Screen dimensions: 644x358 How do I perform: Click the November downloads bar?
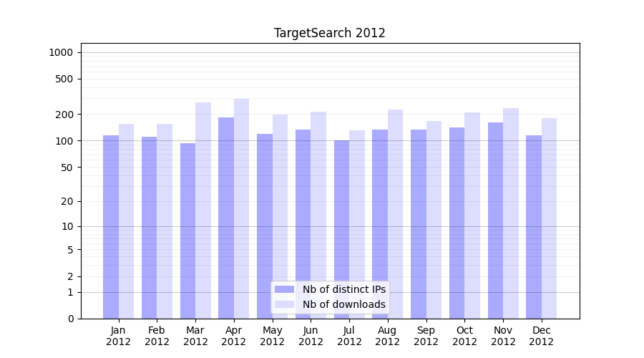pyautogui.click(x=511, y=211)
